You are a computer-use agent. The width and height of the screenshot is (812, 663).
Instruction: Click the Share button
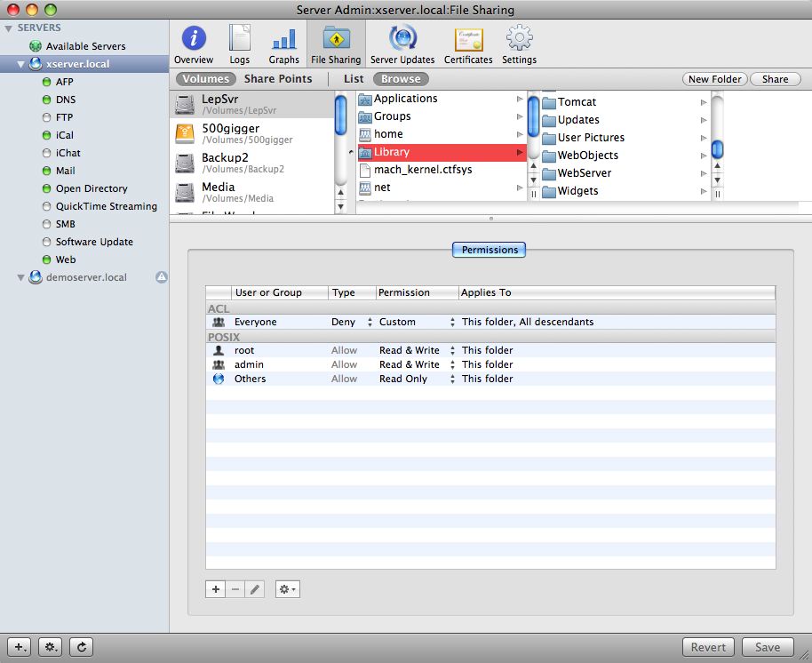pyautogui.click(x=776, y=79)
